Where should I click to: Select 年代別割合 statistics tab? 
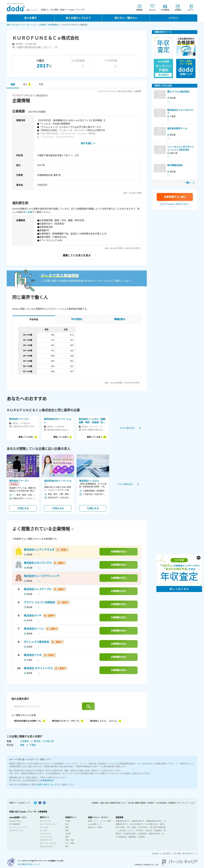coord(77,319)
